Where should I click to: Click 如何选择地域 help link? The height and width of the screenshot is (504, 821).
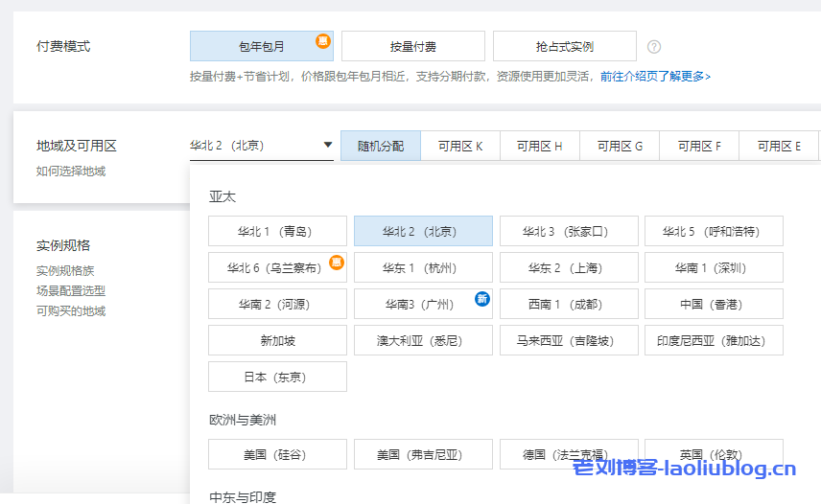pyautogui.click(x=71, y=172)
